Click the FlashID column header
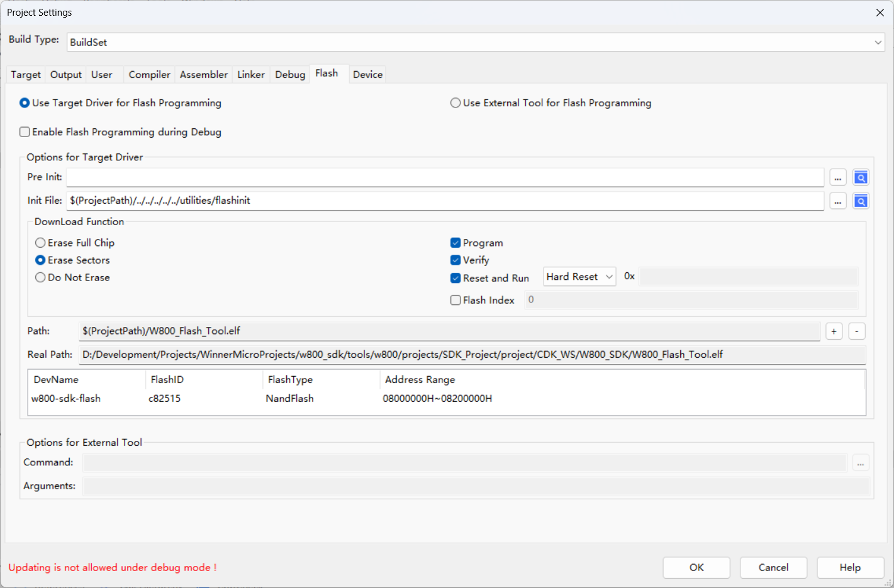 coord(204,380)
